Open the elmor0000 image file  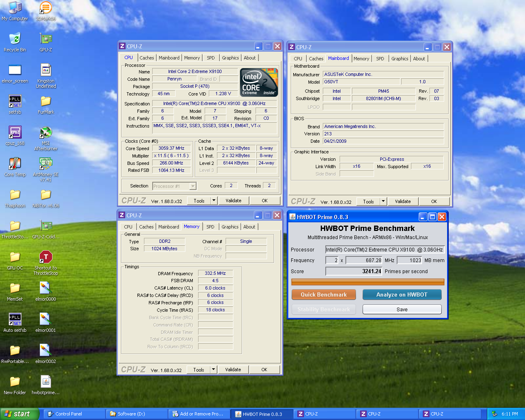coord(46,292)
